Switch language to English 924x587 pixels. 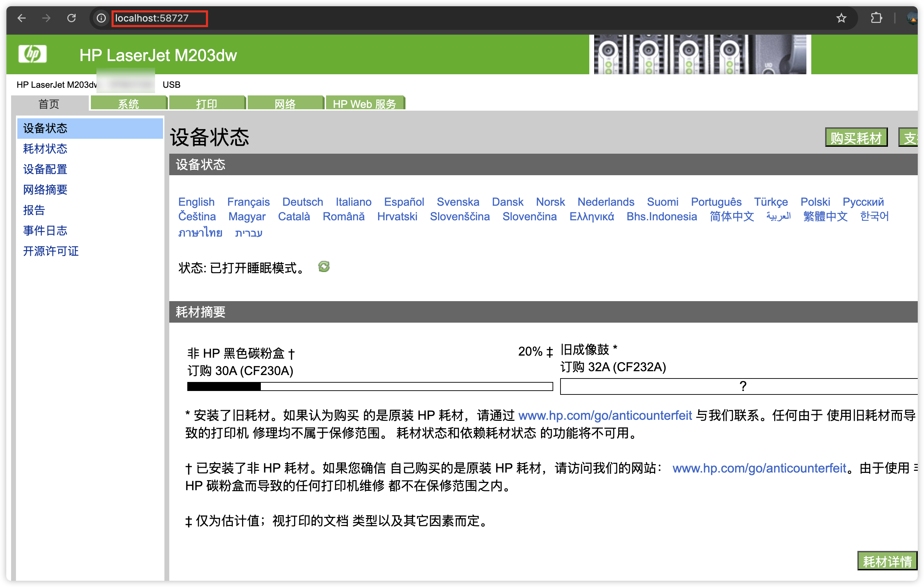(x=196, y=202)
